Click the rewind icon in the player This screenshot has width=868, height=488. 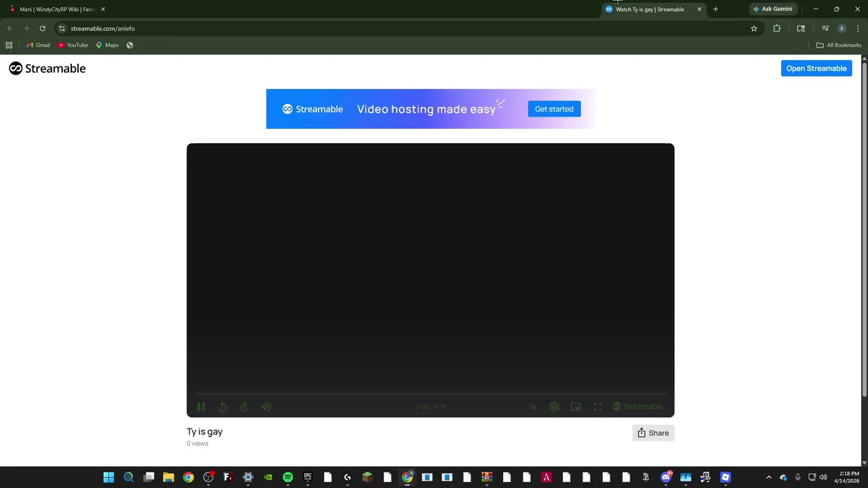pos(223,407)
